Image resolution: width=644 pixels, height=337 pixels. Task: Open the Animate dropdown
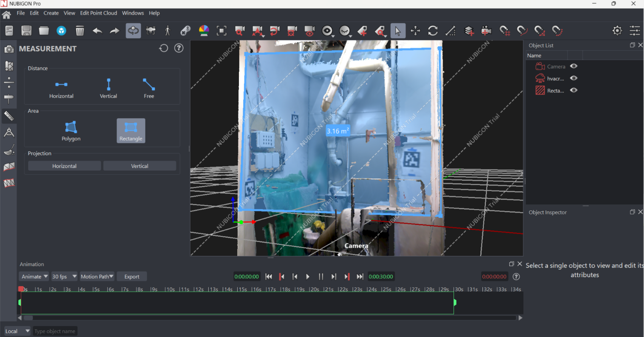[34, 277]
